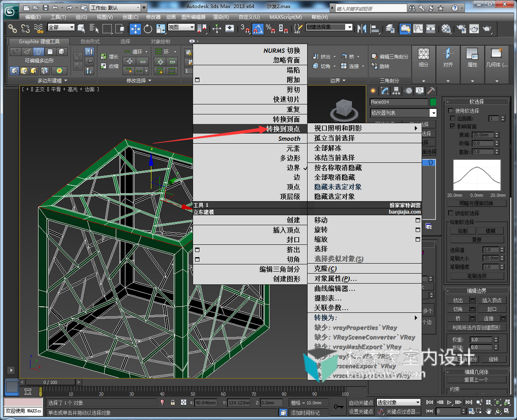Choose the Select and Move tool
The height and width of the screenshot is (420, 517).
(x=135, y=28)
